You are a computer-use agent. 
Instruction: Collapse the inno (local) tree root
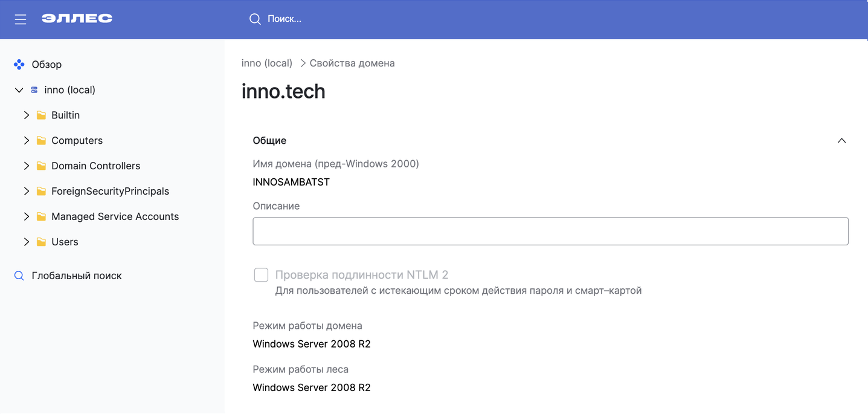19,89
